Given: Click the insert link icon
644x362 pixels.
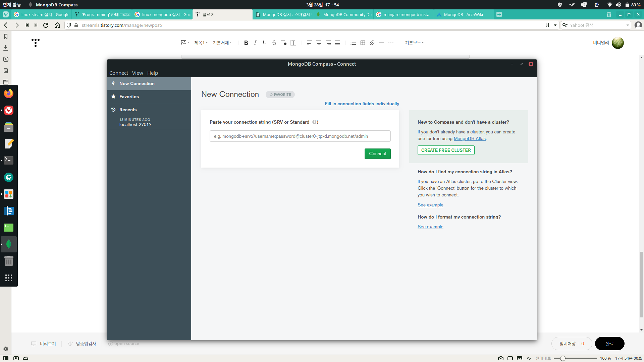Looking at the screenshot, I should tap(372, 43).
